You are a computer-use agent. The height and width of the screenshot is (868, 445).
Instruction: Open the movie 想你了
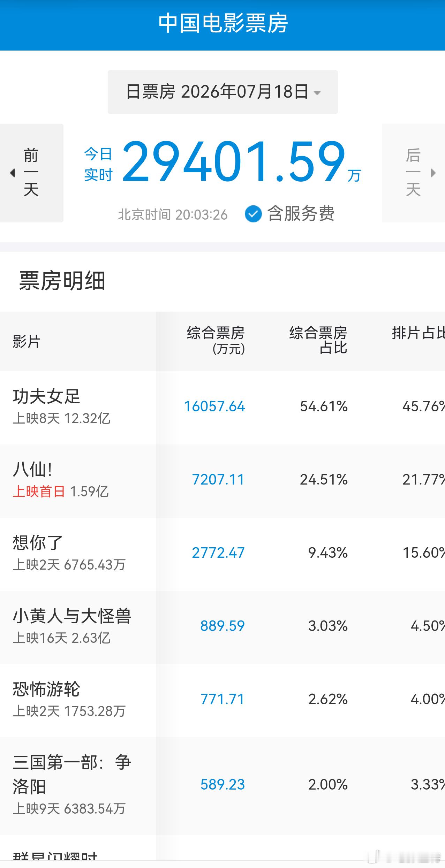(x=38, y=543)
